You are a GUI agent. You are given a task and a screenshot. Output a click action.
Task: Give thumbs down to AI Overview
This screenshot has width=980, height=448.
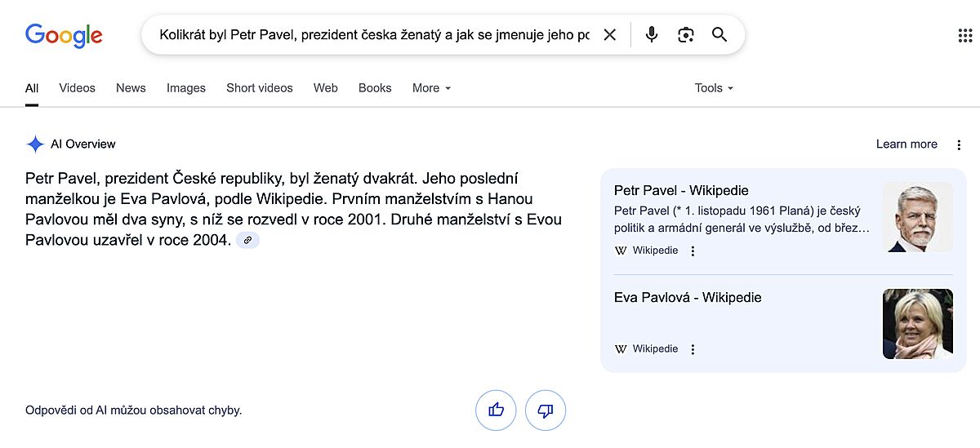546,410
